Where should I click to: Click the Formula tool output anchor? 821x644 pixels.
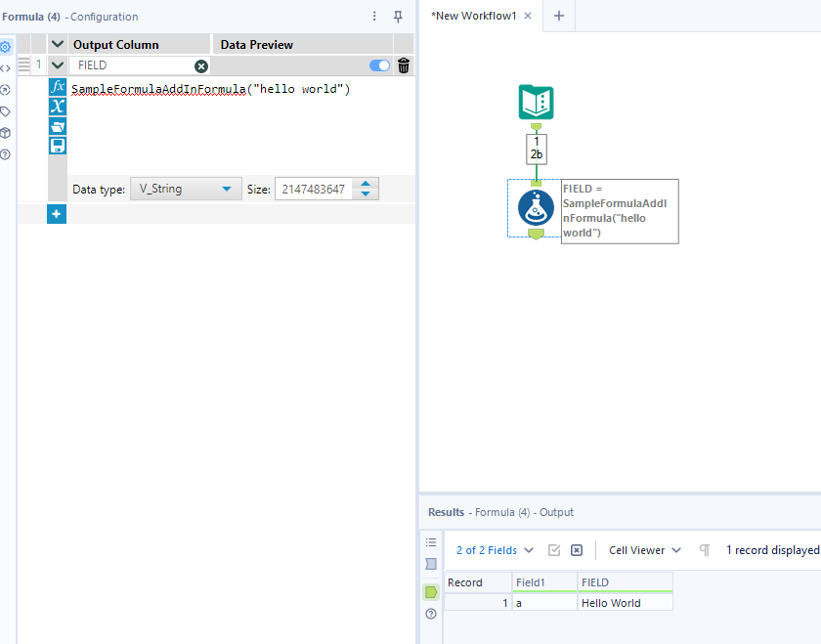(536, 234)
